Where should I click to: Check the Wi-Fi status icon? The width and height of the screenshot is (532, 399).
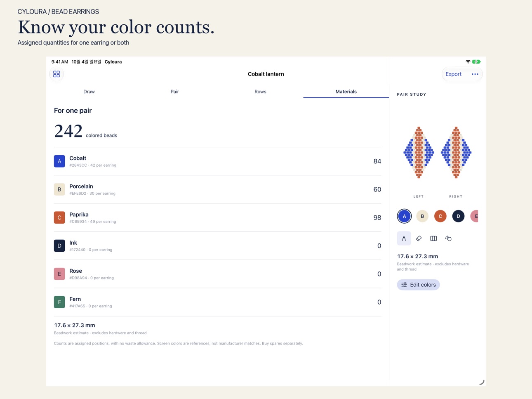tap(468, 61)
